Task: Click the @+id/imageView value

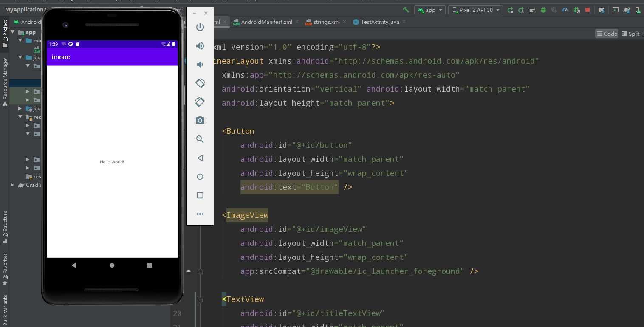Action: click(329, 229)
